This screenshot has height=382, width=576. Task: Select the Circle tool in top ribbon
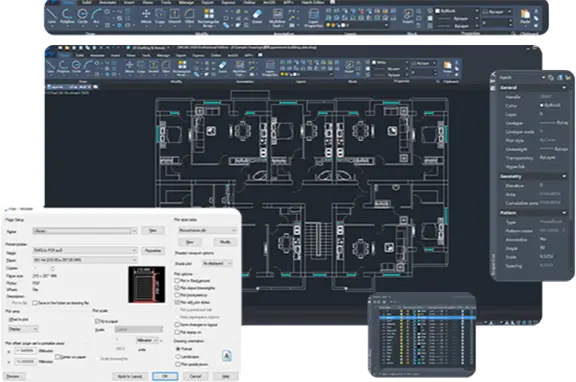[82, 16]
